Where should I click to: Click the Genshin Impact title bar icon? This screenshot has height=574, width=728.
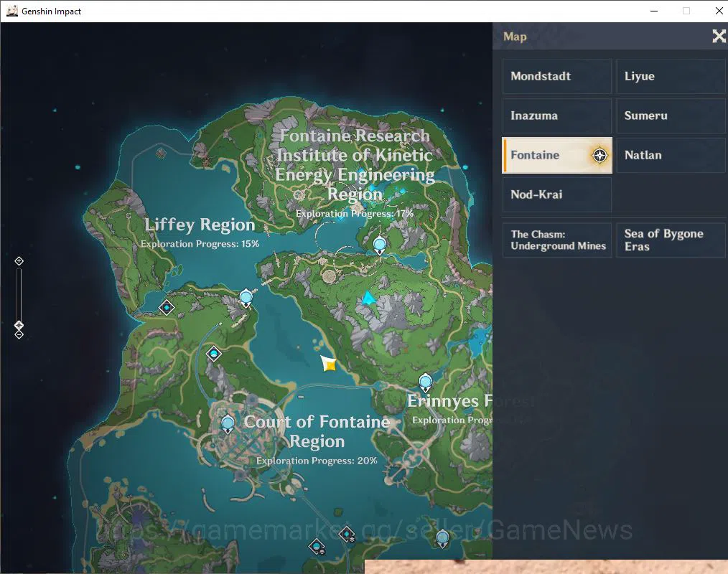click(12, 11)
